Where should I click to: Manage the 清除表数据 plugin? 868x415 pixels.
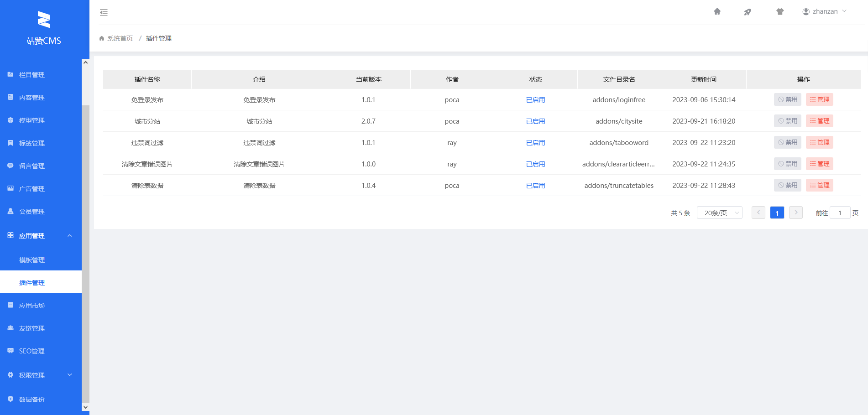point(820,185)
